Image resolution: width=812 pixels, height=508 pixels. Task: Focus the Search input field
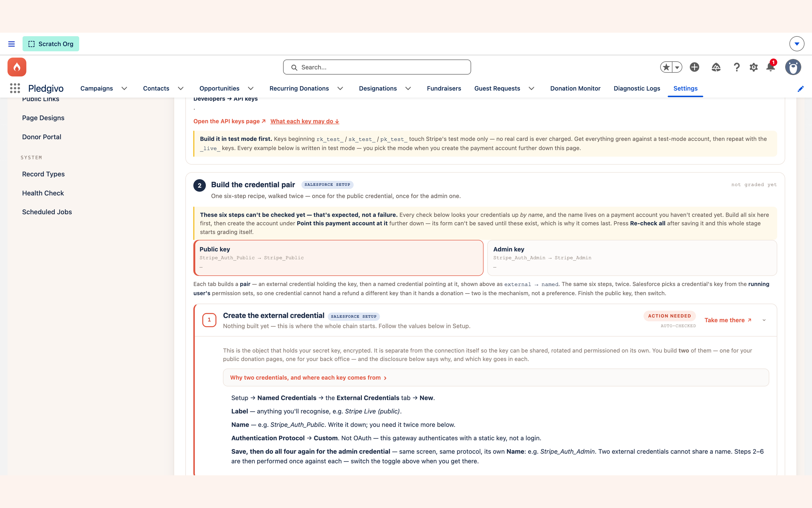[x=377, y=67]
